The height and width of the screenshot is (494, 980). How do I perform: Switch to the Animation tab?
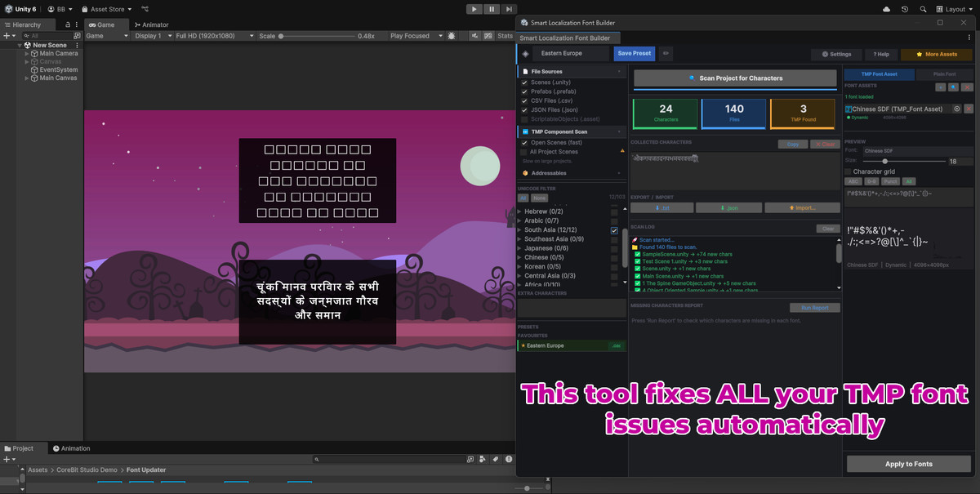[71, 448]
